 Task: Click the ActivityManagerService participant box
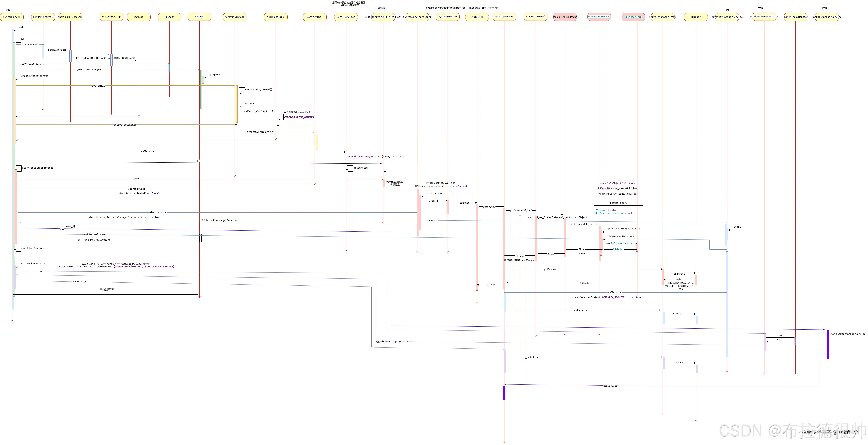[727, 17]
